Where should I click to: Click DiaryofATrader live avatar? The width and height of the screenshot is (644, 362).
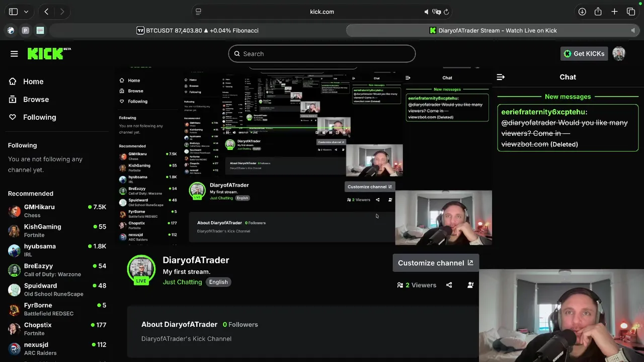coord(141,270)
